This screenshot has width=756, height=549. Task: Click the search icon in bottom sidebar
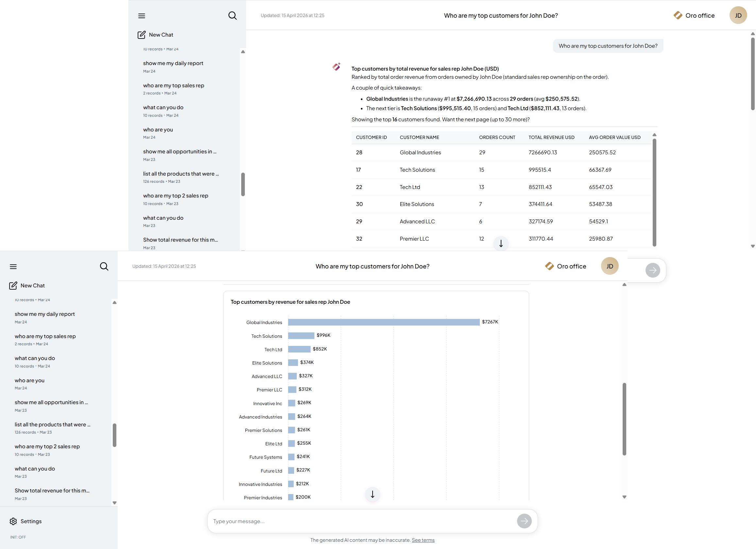[104, 266]
